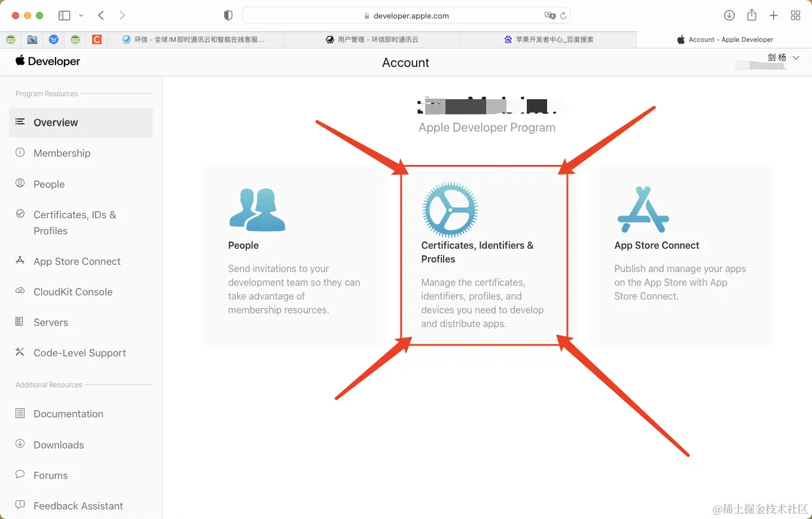Click the Certificates sidebar badge icon
Image resolution: width=812 pixels, height=519 pixels.
(x=20, y=213)
